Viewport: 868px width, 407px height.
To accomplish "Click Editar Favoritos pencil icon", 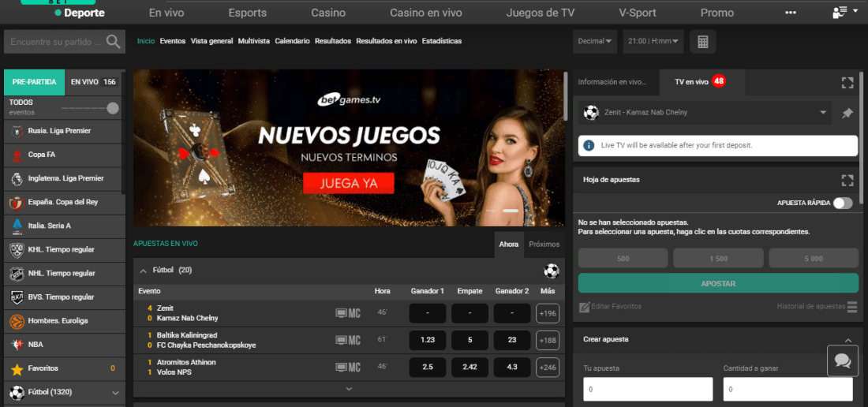I will (x=584, y=307).
